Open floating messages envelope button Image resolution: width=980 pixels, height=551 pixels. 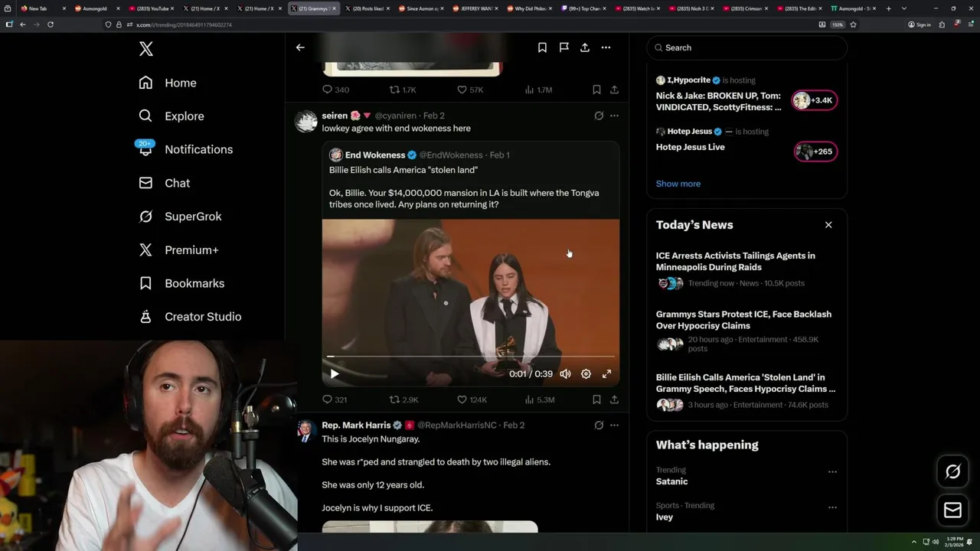point(952,510)
